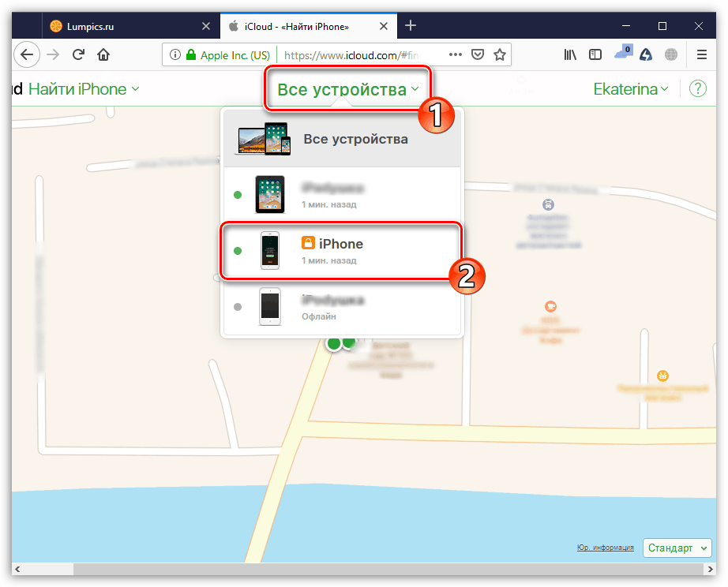Screen dimensions: 728x587
Task: Close the Lumpics.ru tab
Action: pos(206,27)
